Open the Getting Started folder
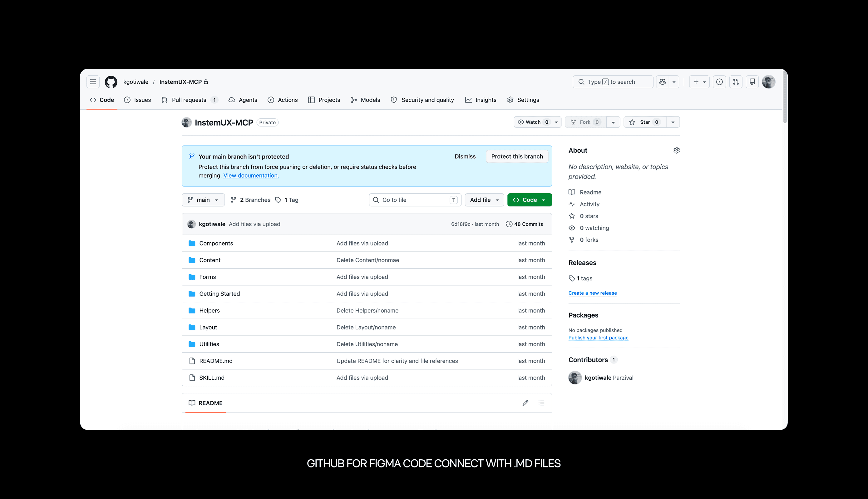Viewport: 868px width, 499px height. [219, 294]
